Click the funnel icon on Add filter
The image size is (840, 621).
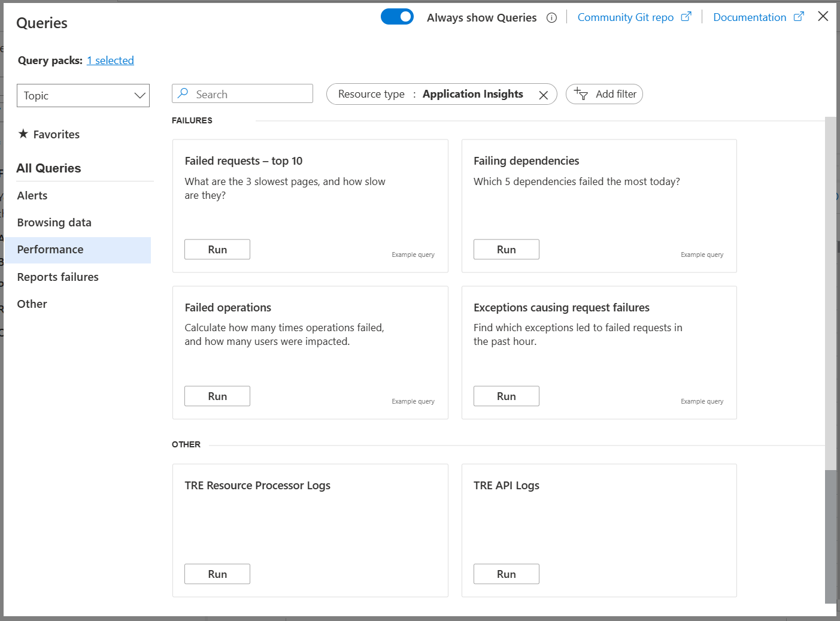coord(581,94)
